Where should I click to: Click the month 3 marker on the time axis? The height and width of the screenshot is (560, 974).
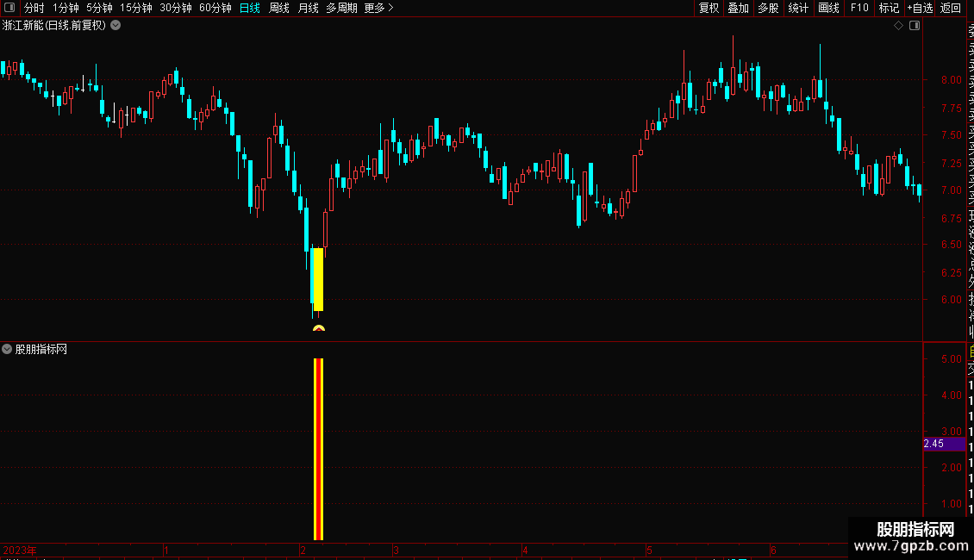(396, 550)
